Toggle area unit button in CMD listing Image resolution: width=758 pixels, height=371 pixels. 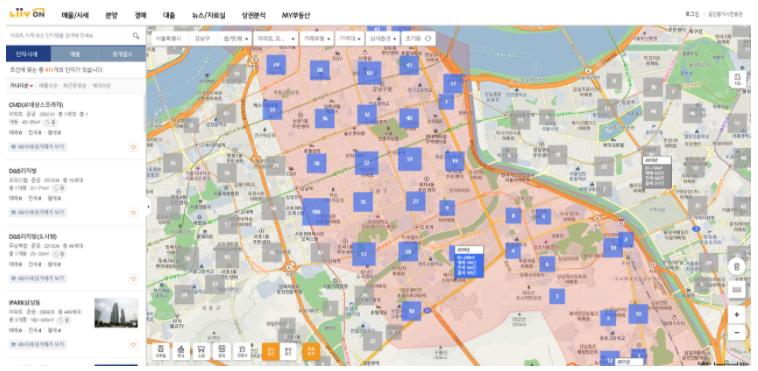(51, 122)
